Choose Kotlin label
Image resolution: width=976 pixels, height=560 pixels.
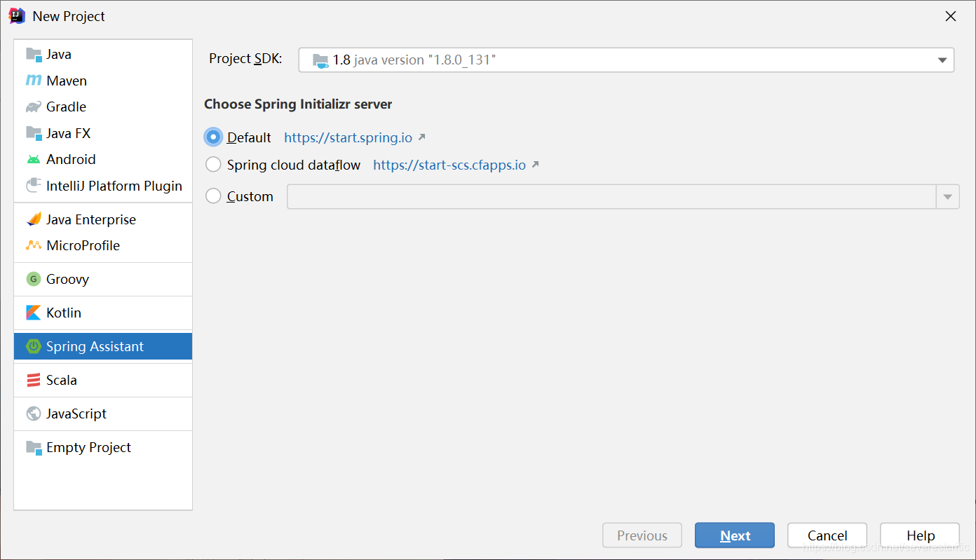tap(64, 313)
